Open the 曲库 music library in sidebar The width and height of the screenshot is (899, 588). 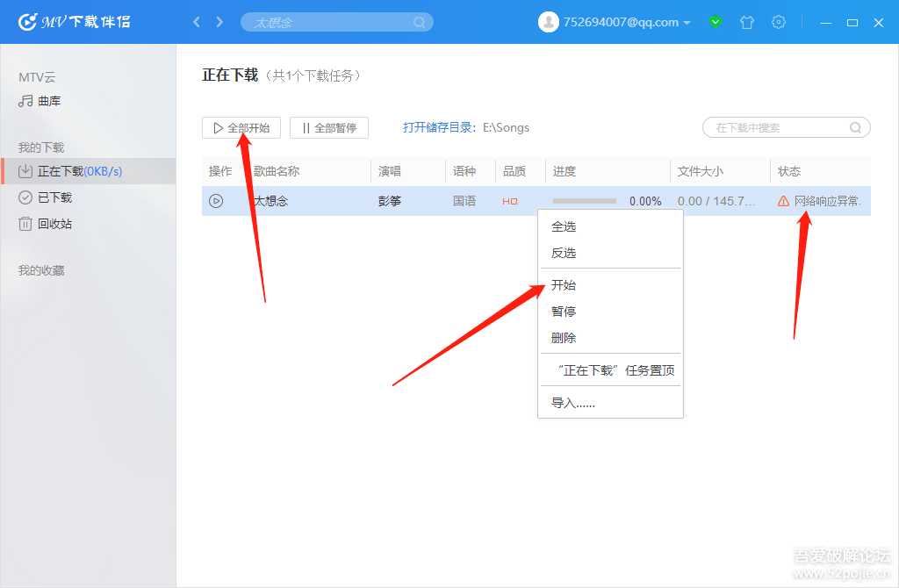tap(50, 100)
